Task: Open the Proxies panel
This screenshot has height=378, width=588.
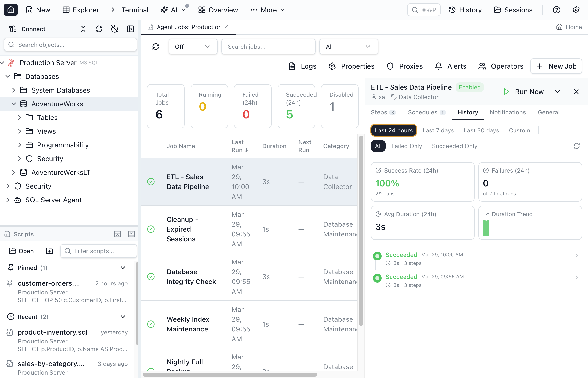Action: coord(404,66)
